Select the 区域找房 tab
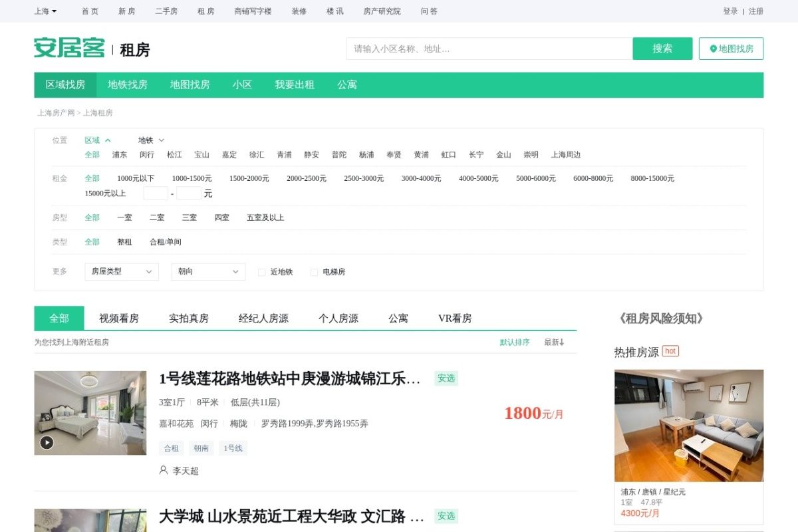The width and height of the screenshot is (798, 532). click(x=65, y=84)
